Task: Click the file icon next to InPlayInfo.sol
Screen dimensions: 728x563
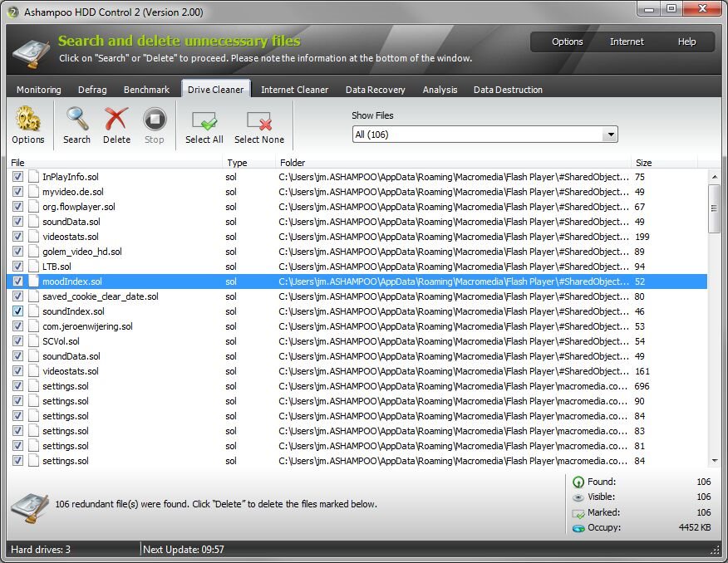Action: pyautogui.click(x=33, y=177)
